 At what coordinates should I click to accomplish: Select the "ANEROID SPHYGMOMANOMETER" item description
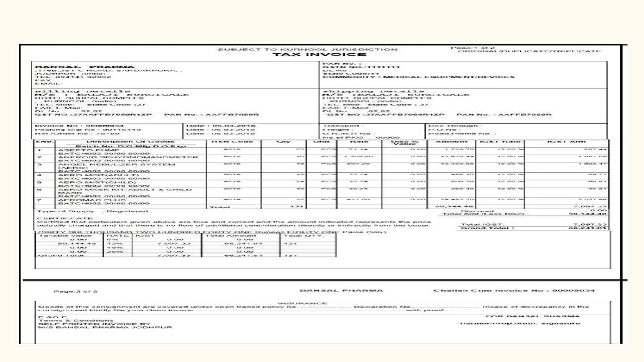128,157
